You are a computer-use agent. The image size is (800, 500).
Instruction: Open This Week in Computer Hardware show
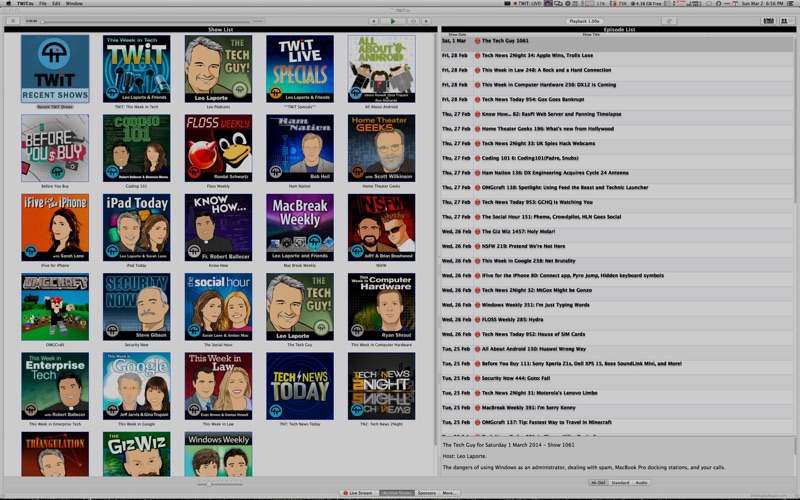coord(382,307)
